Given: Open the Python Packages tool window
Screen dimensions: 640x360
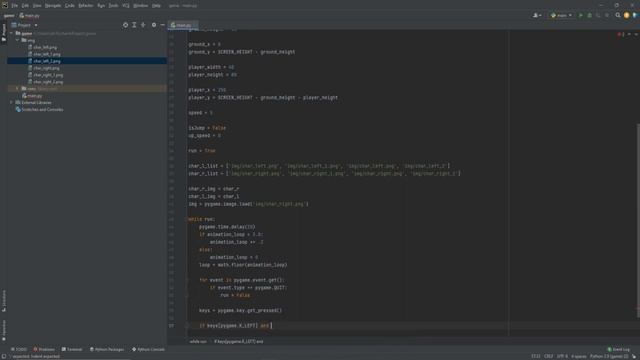Looking at the screenshot, I should click(x=107, y=349).
